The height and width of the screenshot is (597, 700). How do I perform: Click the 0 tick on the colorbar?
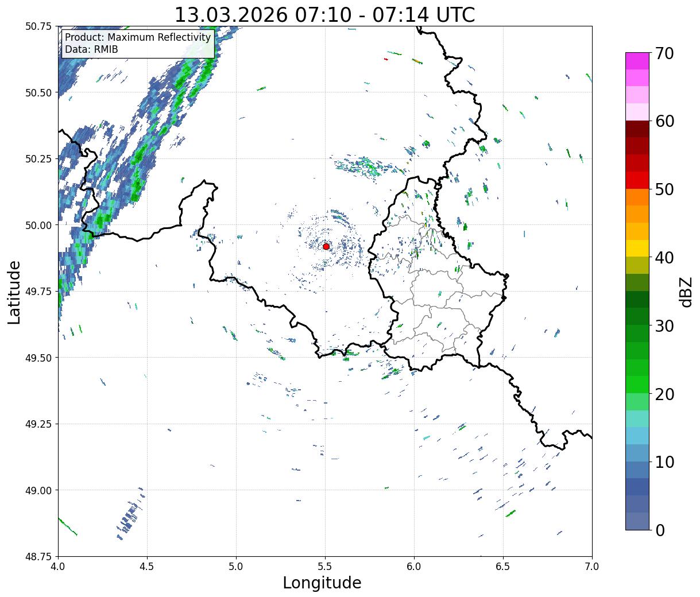pos(659,530)
